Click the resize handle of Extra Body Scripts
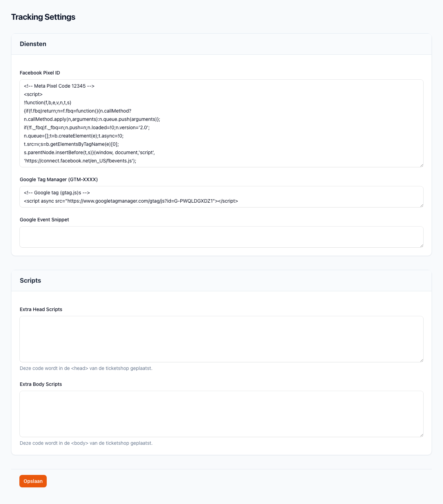The width and height of the screenshot is (443, 504). (421, 435)
